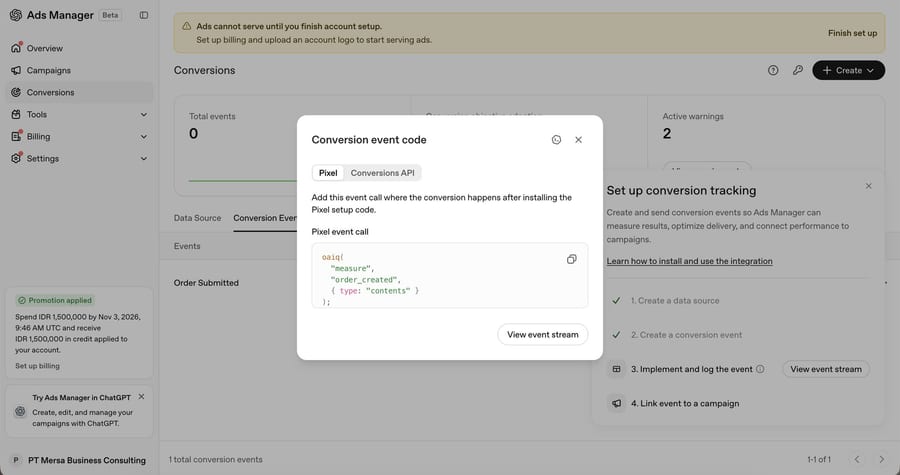Click the info icon beside step 3
900x475 pixels.
[760, 369]
